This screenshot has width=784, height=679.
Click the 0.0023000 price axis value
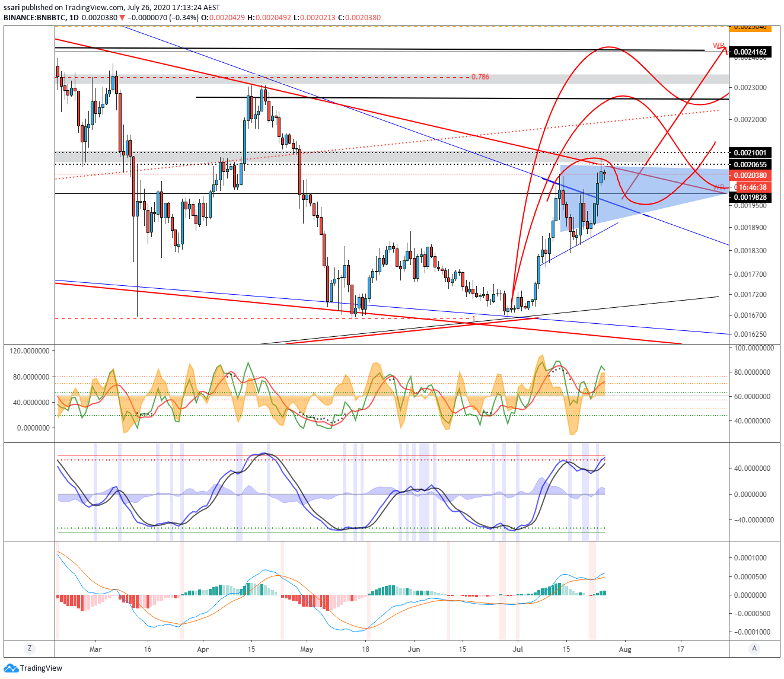[750, 88]
